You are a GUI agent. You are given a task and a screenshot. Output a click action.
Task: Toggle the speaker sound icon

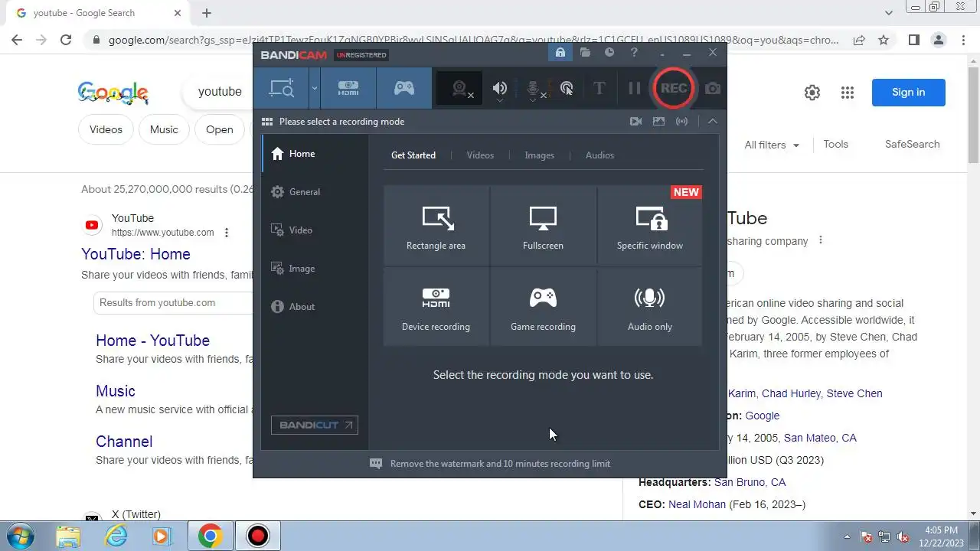(x=500, y=89)
